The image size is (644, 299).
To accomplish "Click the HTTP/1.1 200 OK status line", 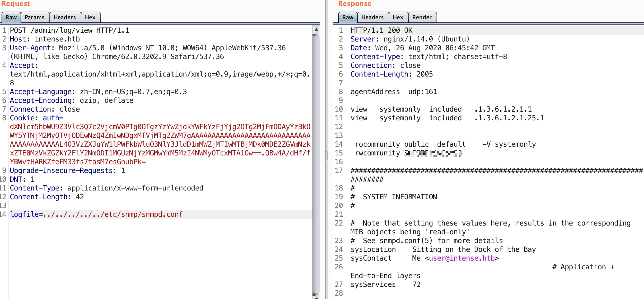I will (381, 30).
